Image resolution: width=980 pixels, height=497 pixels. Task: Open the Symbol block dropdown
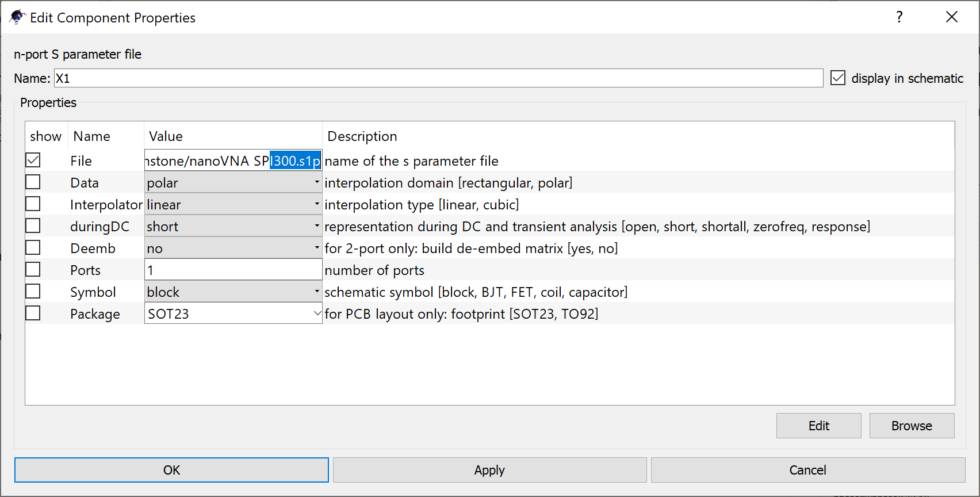point(233,292)
